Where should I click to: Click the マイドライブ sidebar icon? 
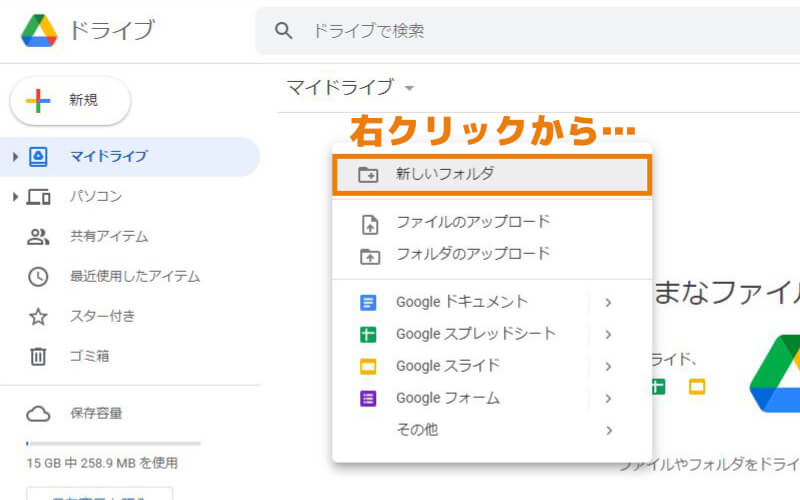tap(38, 157)
